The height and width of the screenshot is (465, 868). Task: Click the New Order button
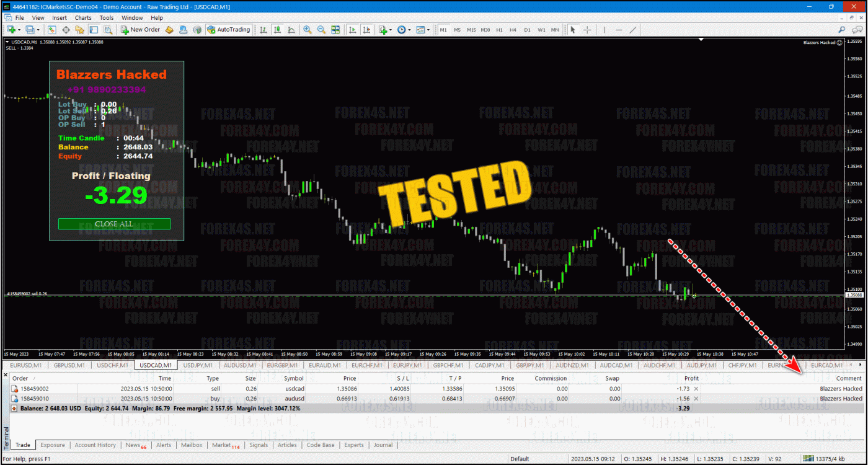[140, 30]
